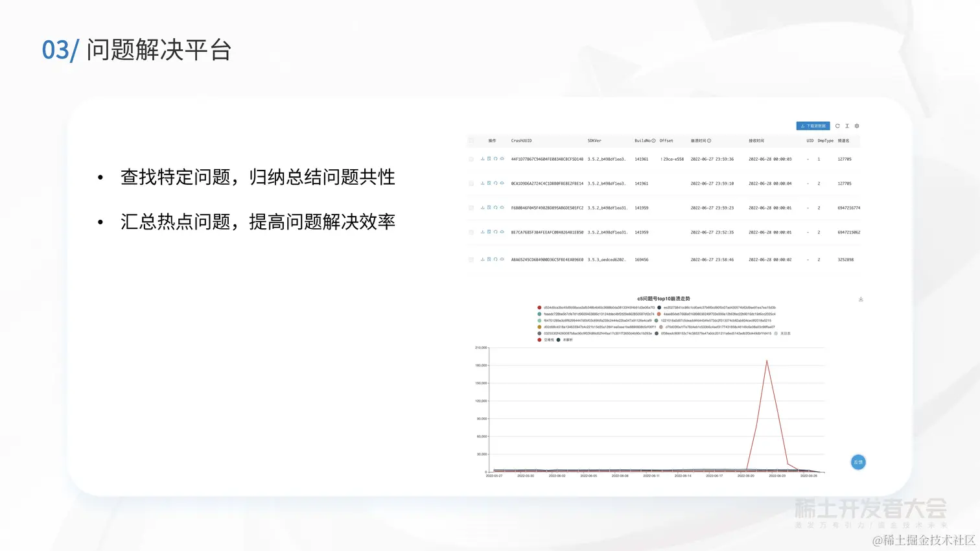The image size is (980, 551).
Task: Click download icon in row ABA65245CD6B
Action: [x=483, y=259]
